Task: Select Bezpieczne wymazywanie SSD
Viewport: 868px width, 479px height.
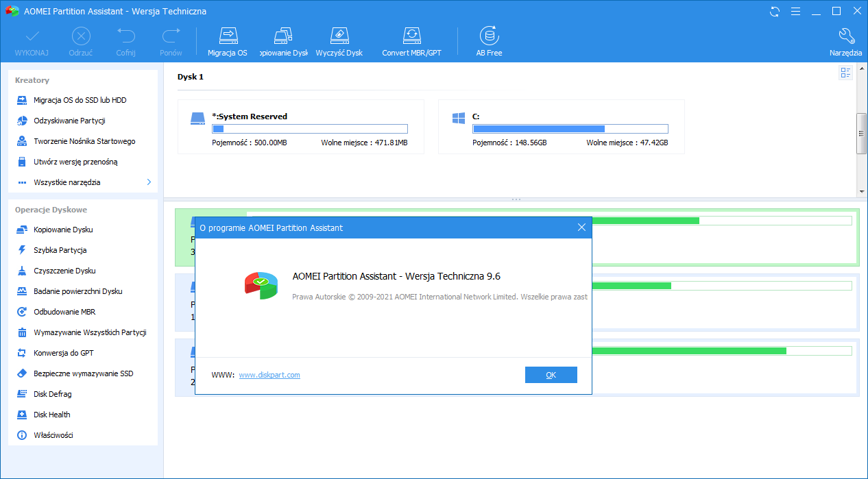Action: [x=84, y=373]
